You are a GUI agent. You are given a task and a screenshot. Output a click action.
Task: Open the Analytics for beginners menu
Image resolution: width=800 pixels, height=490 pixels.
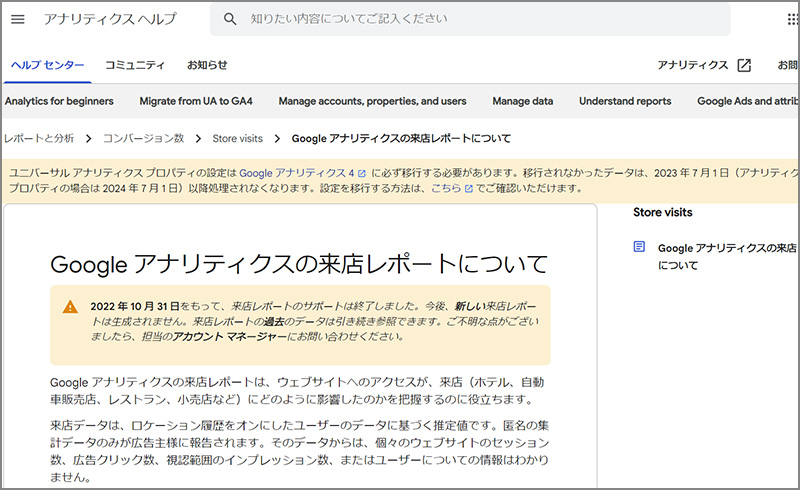pyautogui.click(x=59, y=101)
